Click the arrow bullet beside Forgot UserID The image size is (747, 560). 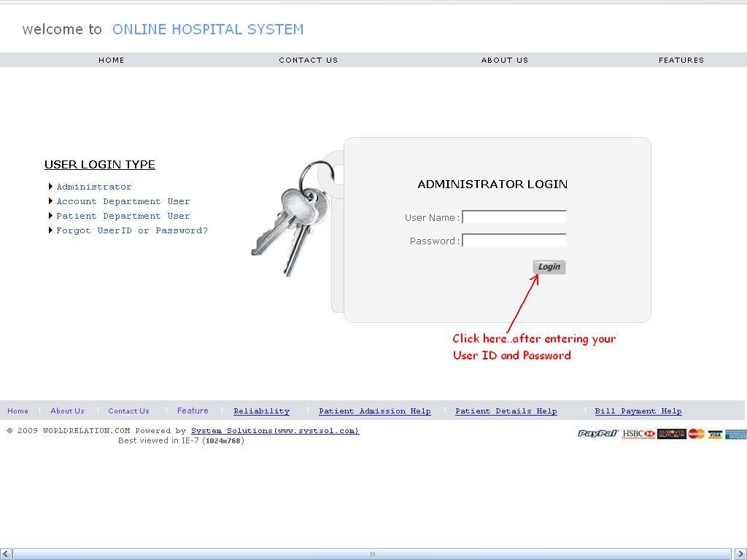50,230
